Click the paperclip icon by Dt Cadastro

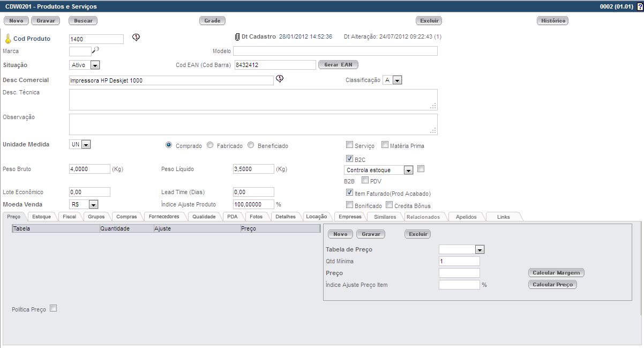point(237,37)
